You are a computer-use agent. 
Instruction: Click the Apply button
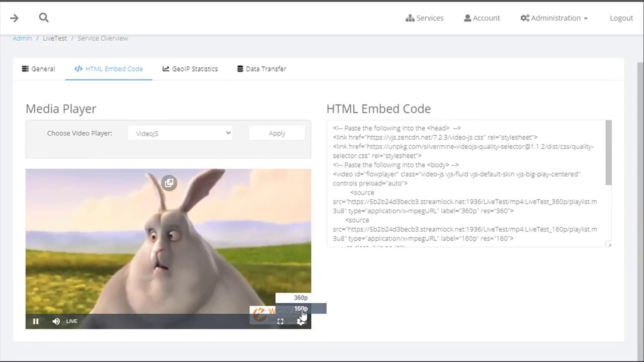[277, 133]
